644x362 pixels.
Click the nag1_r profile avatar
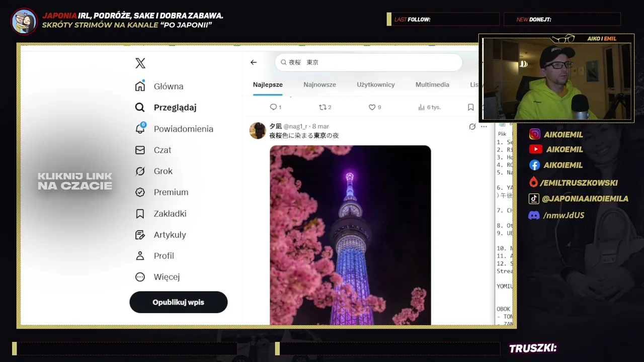click(258, 131)
